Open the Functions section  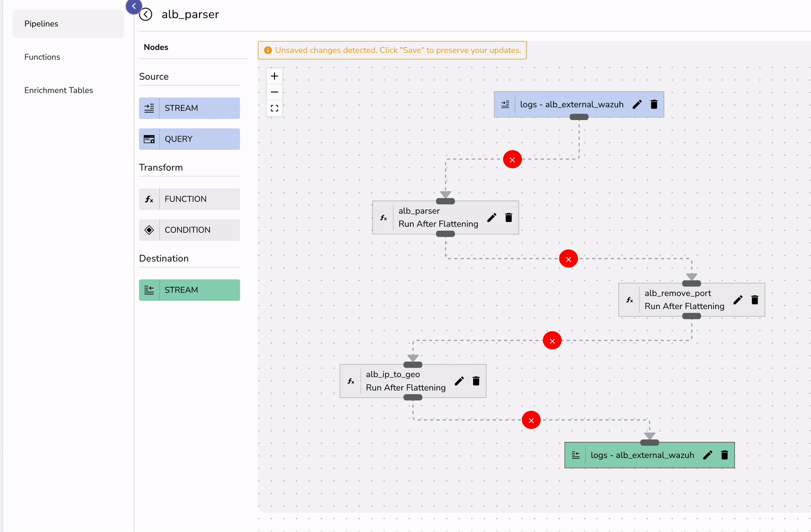[42, 57]
